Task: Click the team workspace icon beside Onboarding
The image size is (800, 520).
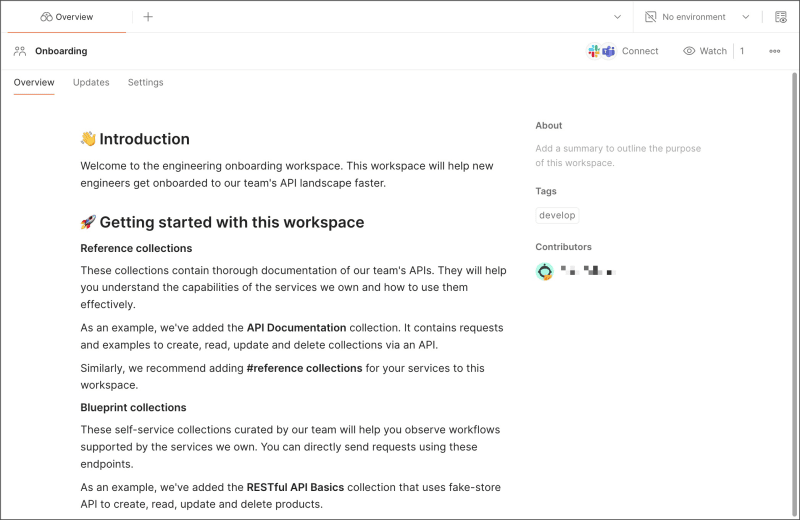Action: tap(20, 51)
